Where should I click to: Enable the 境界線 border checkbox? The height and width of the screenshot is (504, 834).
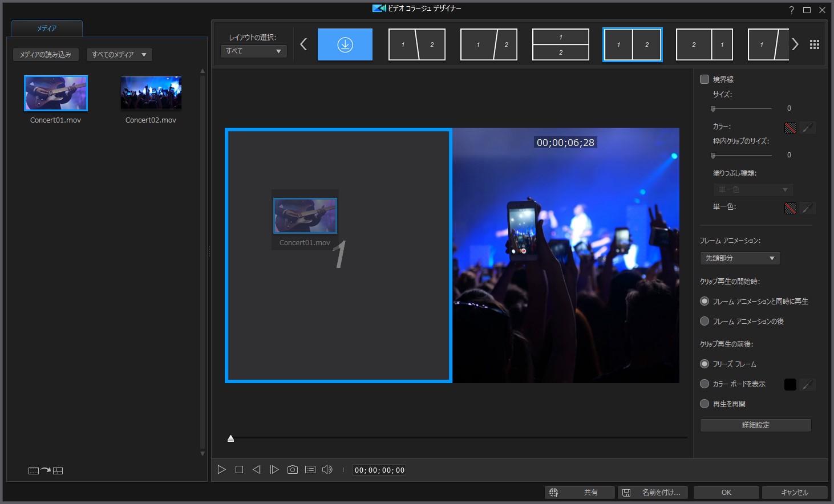[705, 79]
